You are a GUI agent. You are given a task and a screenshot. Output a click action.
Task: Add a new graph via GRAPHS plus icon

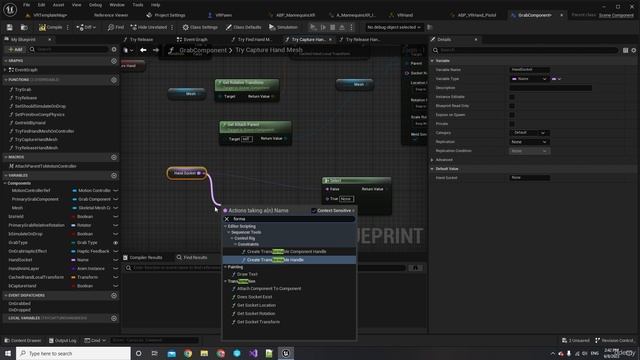[x=114, y=61]
